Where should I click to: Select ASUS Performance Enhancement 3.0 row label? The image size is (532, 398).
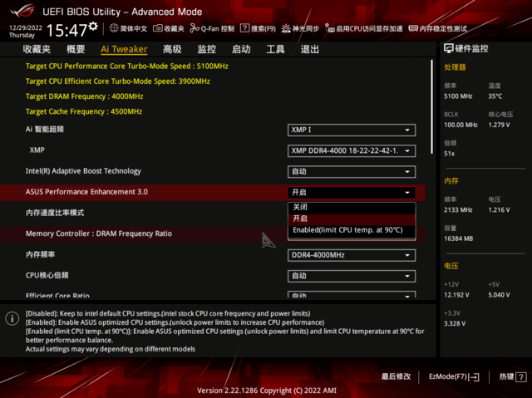tap(86, 192)
